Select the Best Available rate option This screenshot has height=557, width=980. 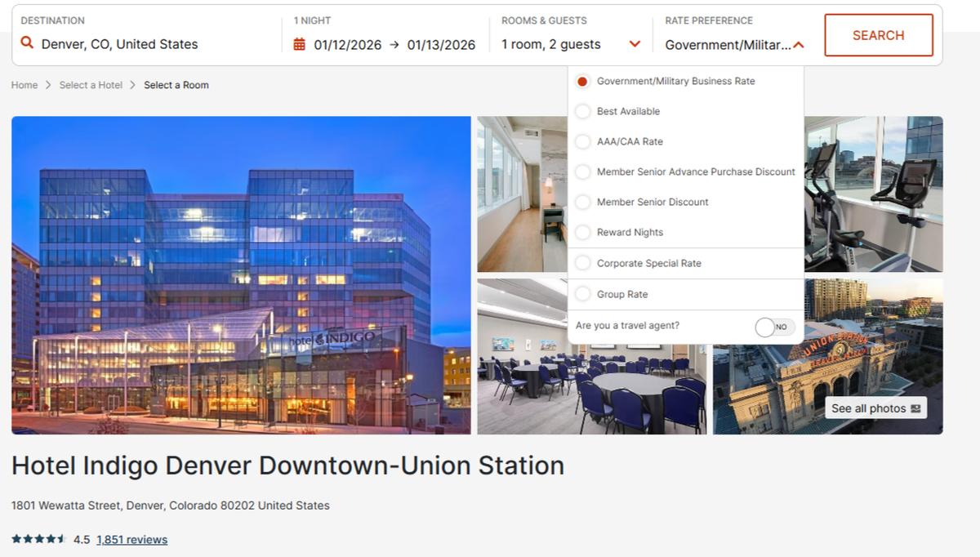pyautogui.click(x=583, y=111)
